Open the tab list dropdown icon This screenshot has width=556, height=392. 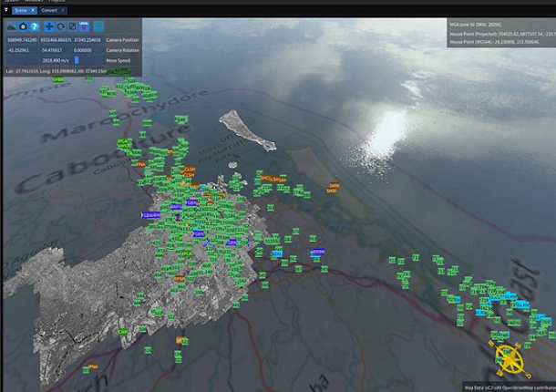coord(5,10)
